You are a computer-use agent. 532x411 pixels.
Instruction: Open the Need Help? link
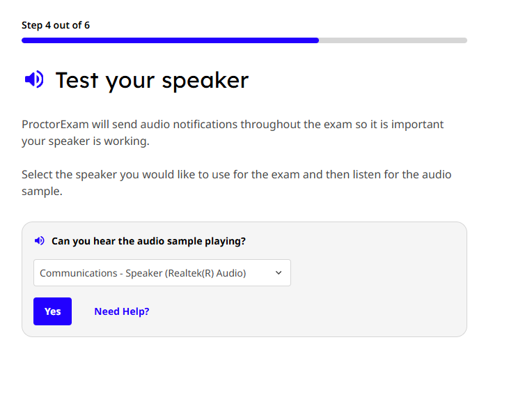122,311
